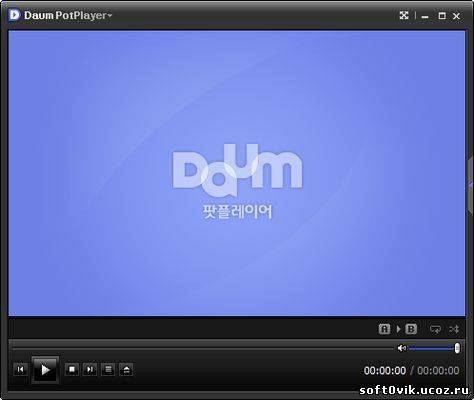
Task: Adjust the volume slider handle
Action: click(457, 348)
